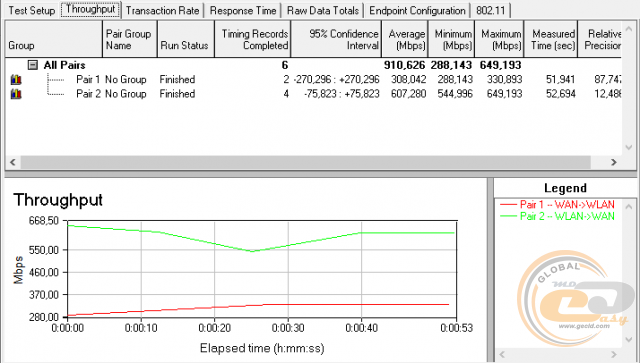The image size is (640, 363).
Task: Click the Pair 1 chart icon
Action: pos(16,79)
